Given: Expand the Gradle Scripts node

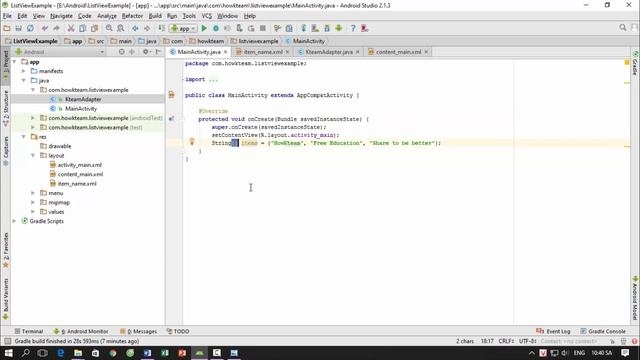Looking at the screenshot, I should pos(15,221).
